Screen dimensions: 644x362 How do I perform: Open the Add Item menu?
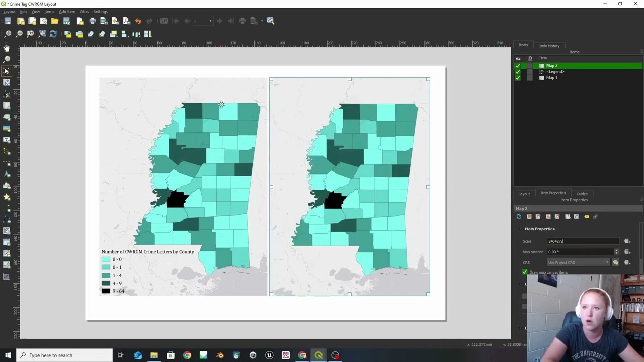point(67,11)
